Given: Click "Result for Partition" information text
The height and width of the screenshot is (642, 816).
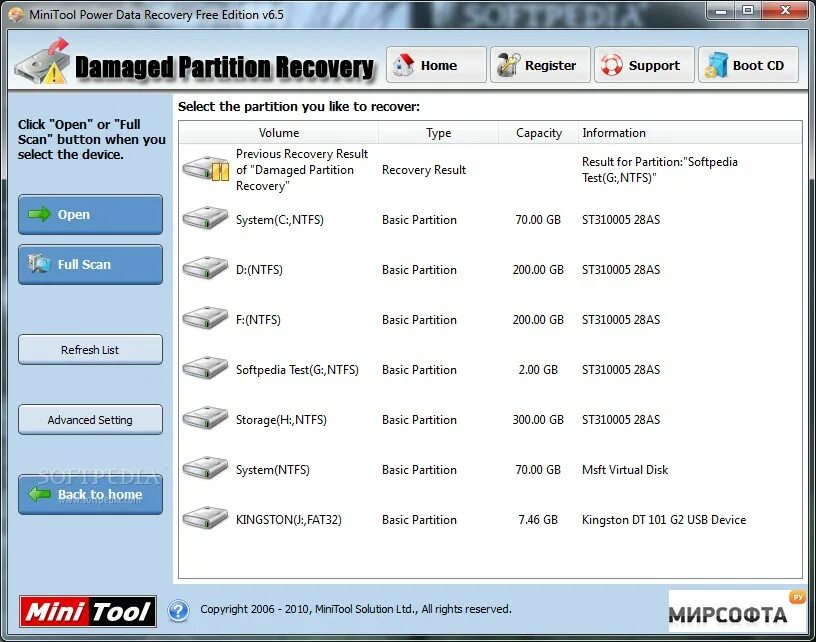Looking at the screenshot, I should click(659, 170).
